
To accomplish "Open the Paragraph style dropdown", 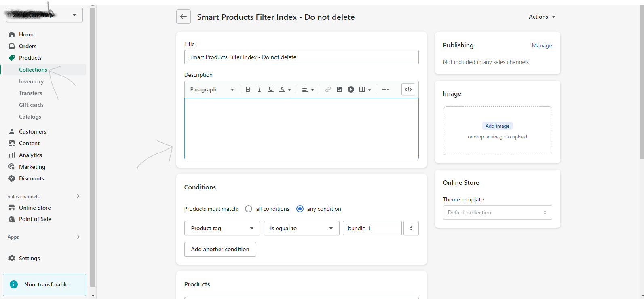I will 212,89.
